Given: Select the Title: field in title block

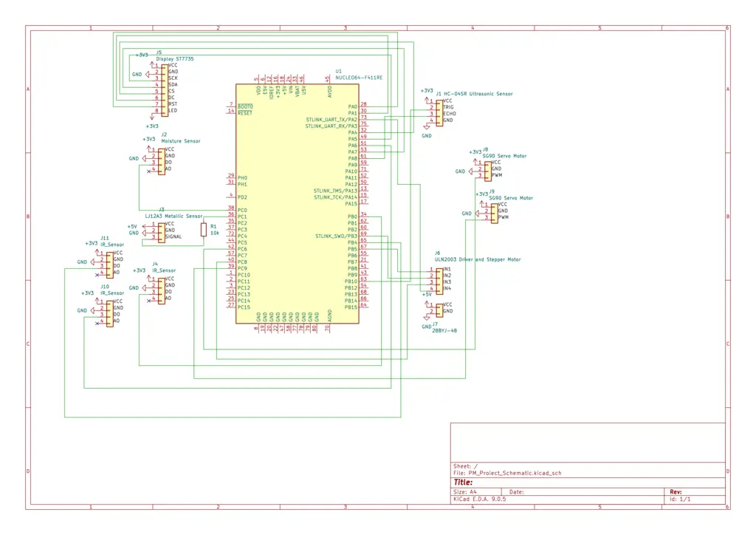Looking at the screenshot, I should tap(463, 483).
